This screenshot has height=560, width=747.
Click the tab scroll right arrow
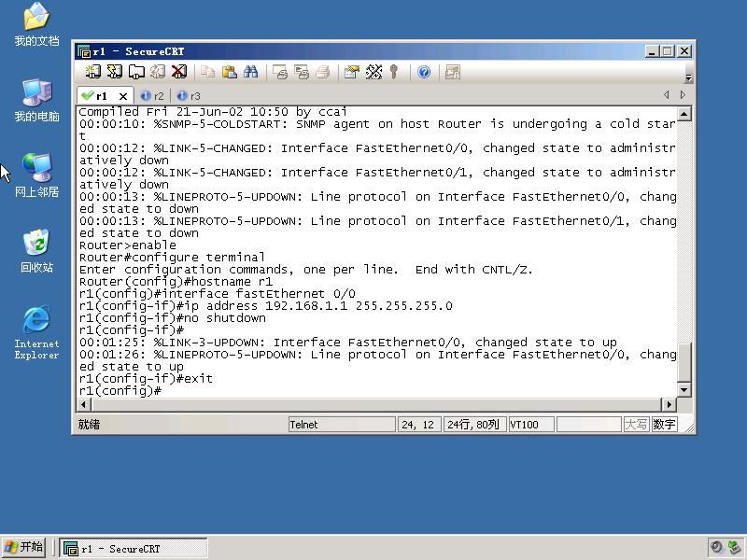pyautogui.click(x=683, y=95)
